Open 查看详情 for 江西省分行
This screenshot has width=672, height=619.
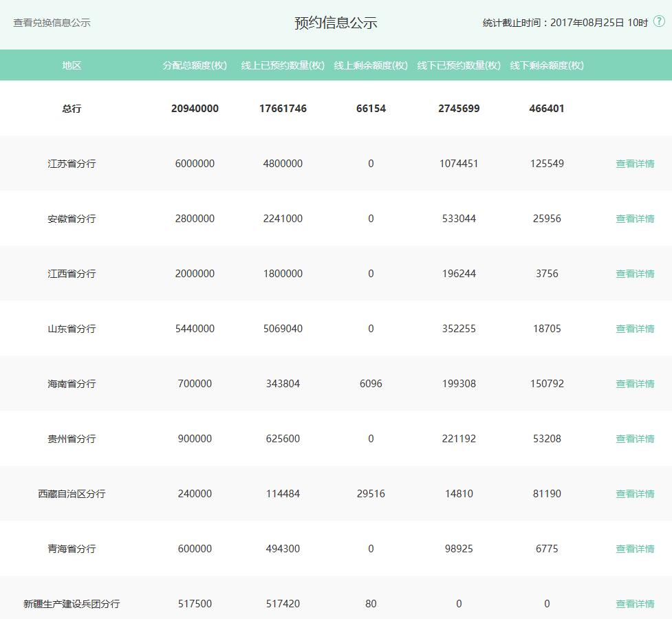point(634,274)
